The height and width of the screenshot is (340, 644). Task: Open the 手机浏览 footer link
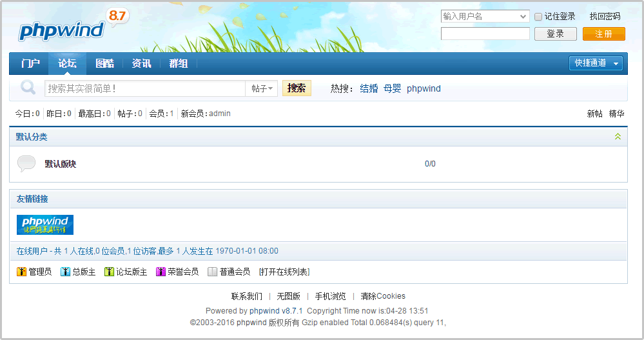(330, 296)
